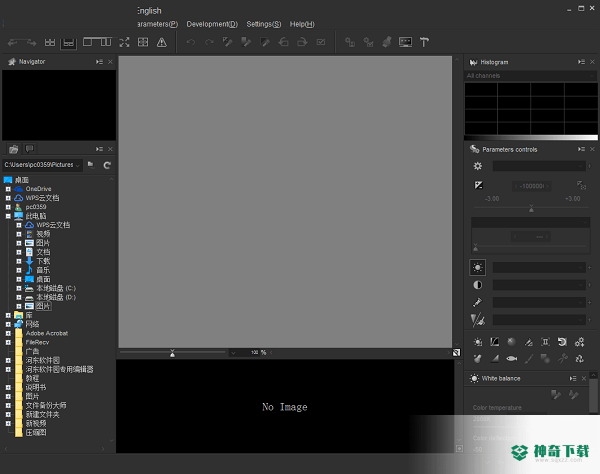
Task: Click the redo toolbar icon
Action: tap(209, 42)
